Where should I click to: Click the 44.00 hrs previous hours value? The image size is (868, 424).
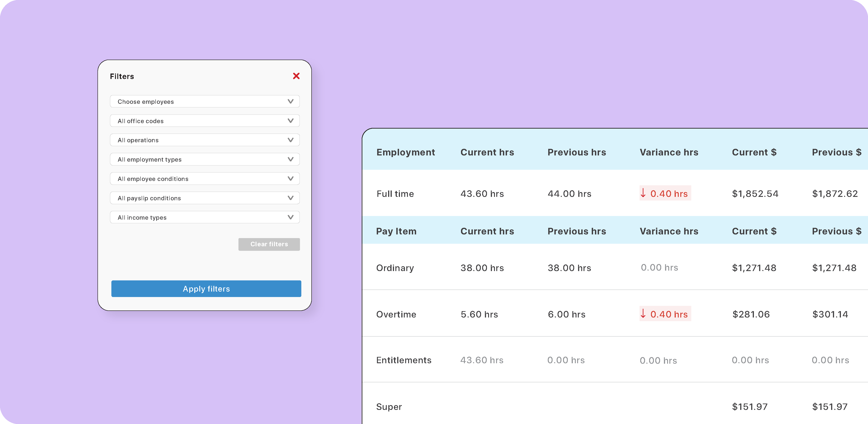coord(569,194)
